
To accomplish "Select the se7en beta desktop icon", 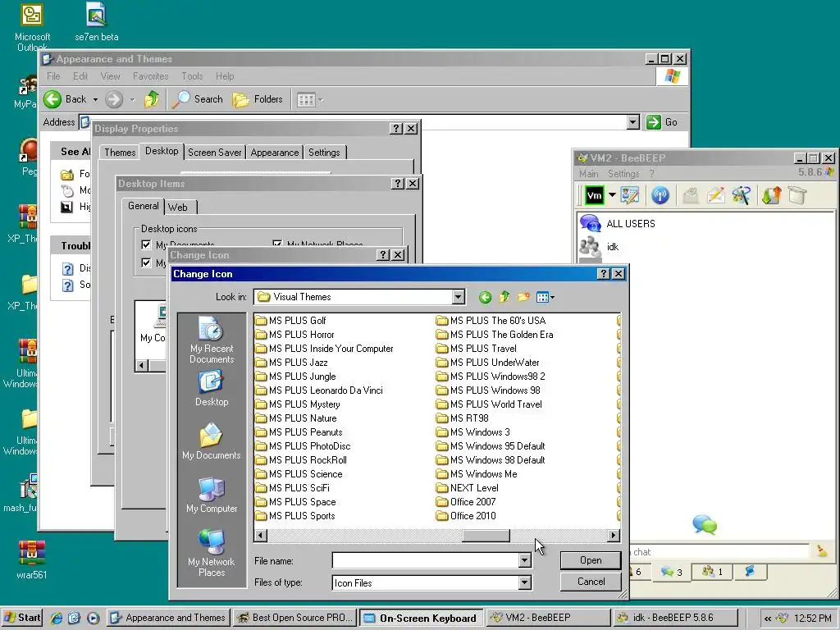I will click(x=97, y=22).
